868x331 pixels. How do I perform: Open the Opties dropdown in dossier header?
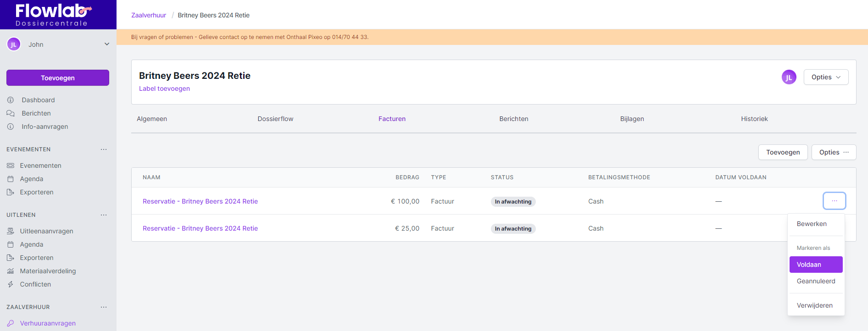coord(826,77)
